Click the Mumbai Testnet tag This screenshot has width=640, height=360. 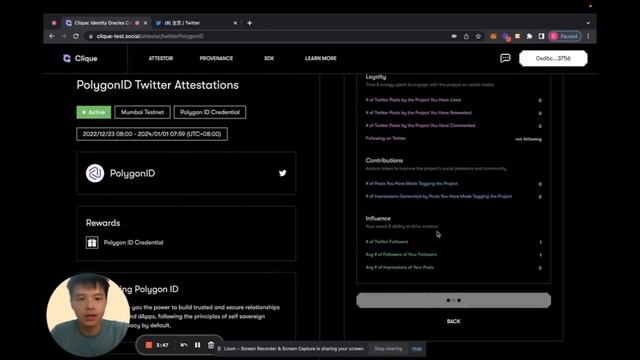[x=142, y=112]
